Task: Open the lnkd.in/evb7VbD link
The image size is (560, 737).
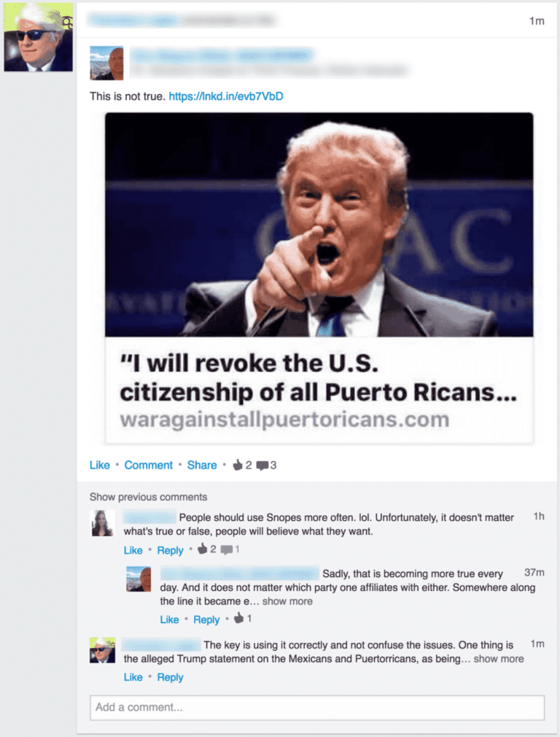Action: point(226,96)
